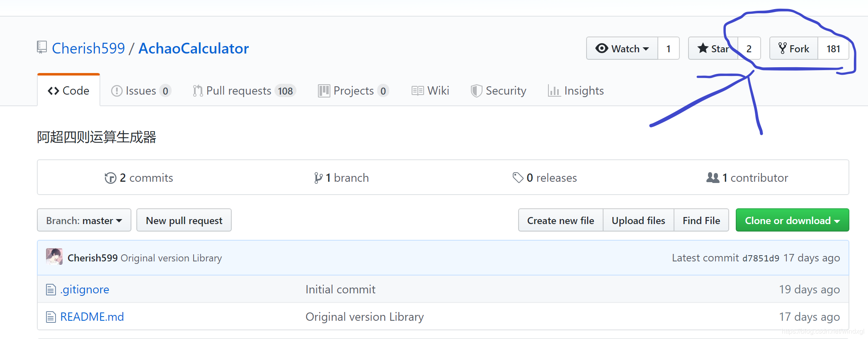
Task: Open the Pull requests tab
Action: pos(244,90)
